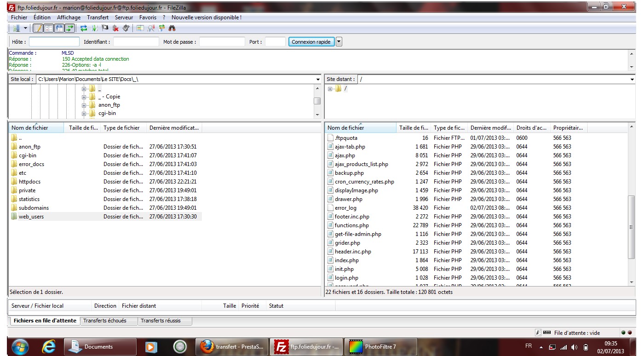The width and height of the screenshot is (644, 356).
Task: Click remote file list vertical scrollbar
Action: click(631, 227)
